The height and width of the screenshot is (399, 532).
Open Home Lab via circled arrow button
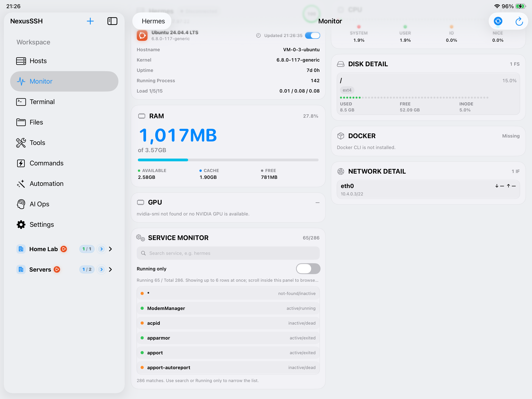(101, 249)
